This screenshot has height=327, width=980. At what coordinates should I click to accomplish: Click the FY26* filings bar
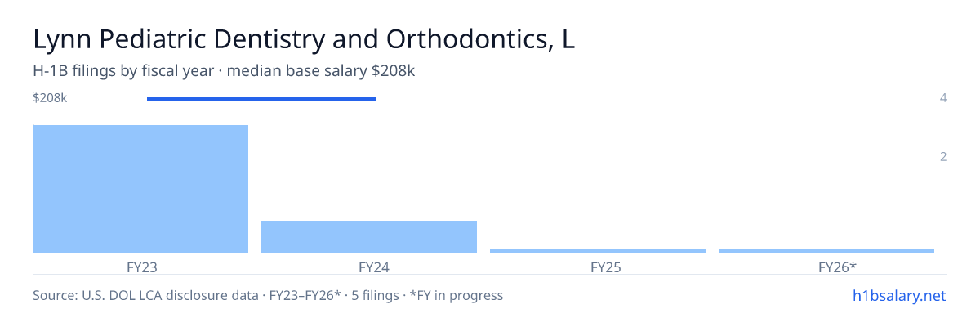coord(826,251)
